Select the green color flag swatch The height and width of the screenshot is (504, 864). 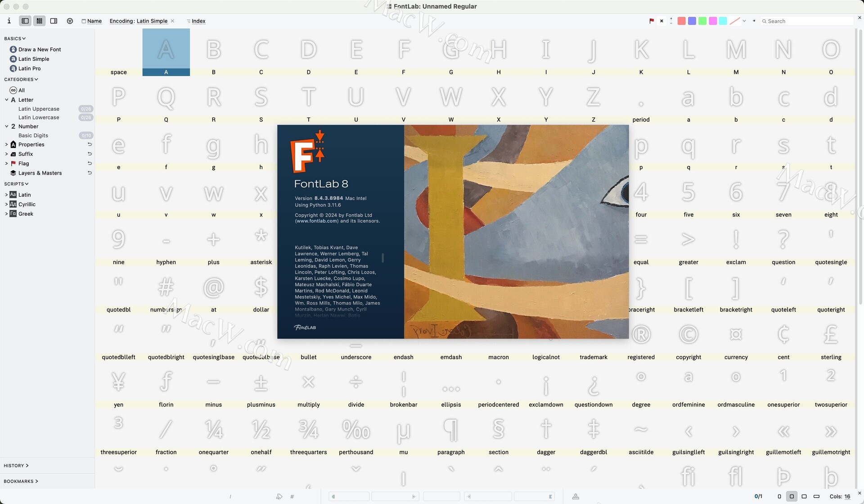[x=702, y=21]
